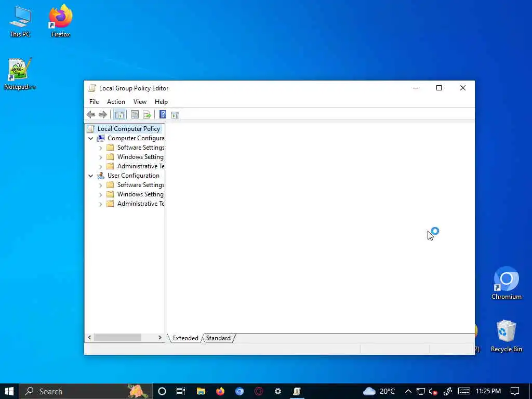Click the tree pane scrollbar right arrow

pos(160,337)
